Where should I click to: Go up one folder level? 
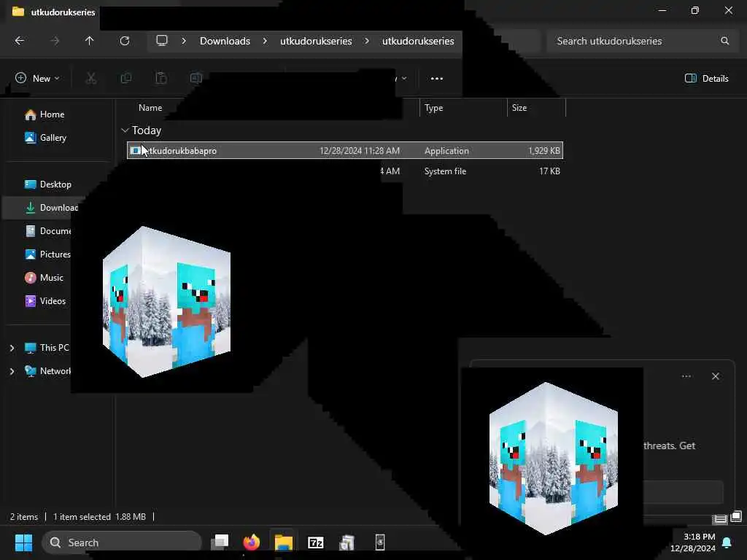click(x=89, y=41)
